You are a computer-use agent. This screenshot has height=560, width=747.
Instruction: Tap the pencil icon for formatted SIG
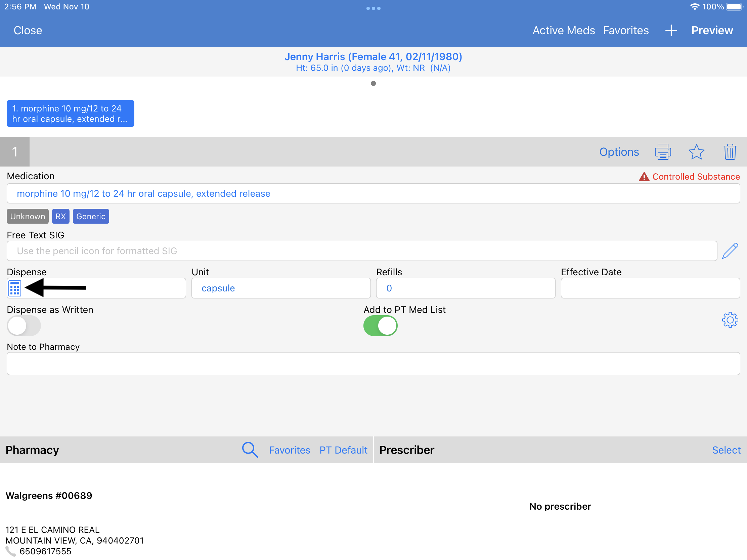coord(730,251)
